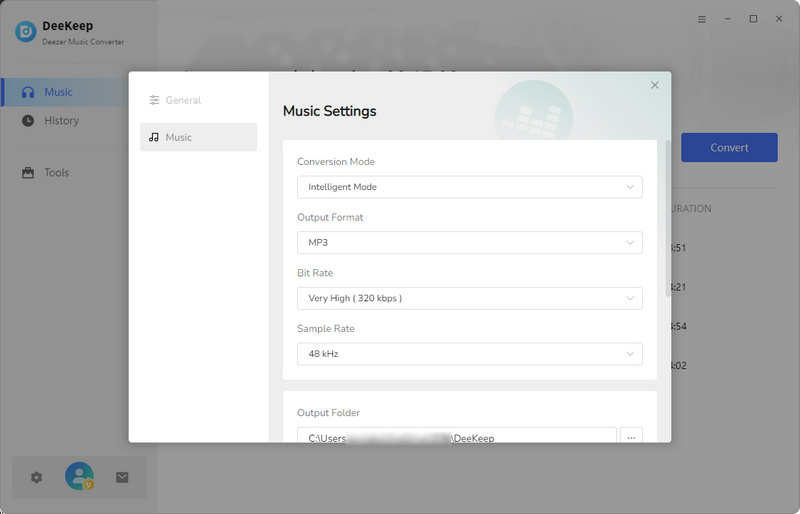
Task: Close the DeeKeep window
Action: (779, 19)
